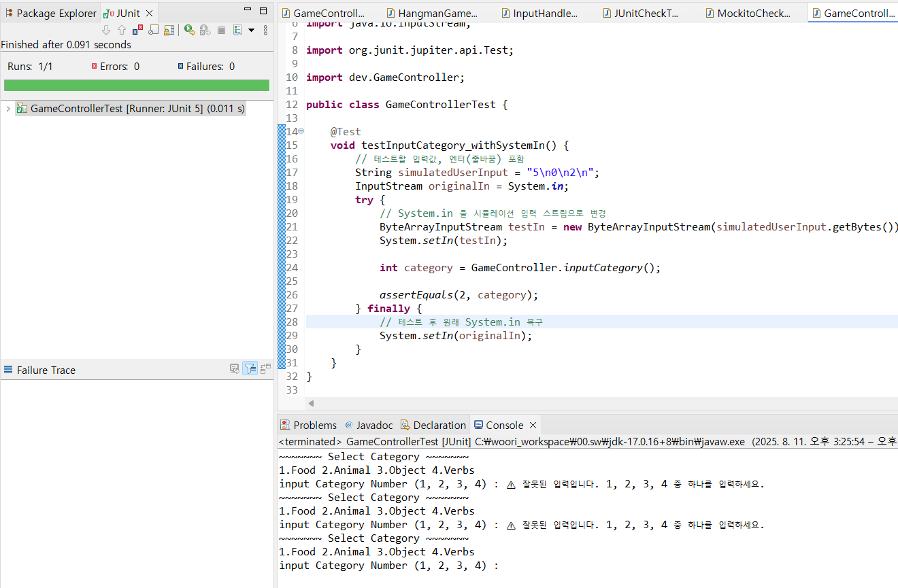Click @Test annotation on line 14
The height and width of the screenshot is (588, 898).
pos(346,132)
